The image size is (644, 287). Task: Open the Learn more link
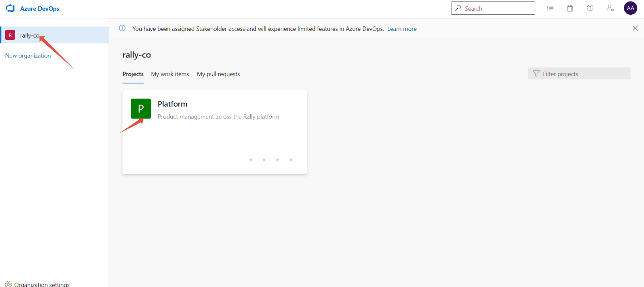[402, 29]
